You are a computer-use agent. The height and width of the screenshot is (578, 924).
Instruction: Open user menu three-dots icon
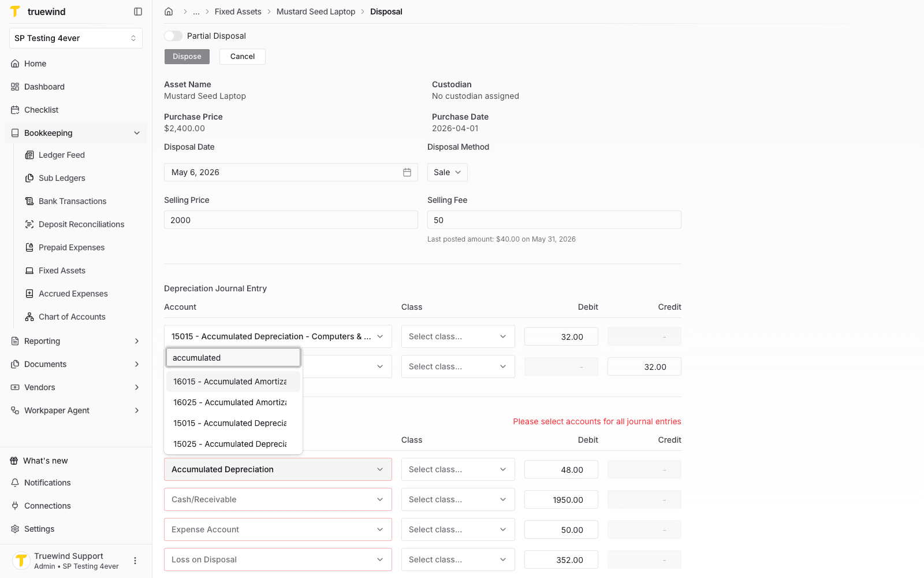(135, 561)
